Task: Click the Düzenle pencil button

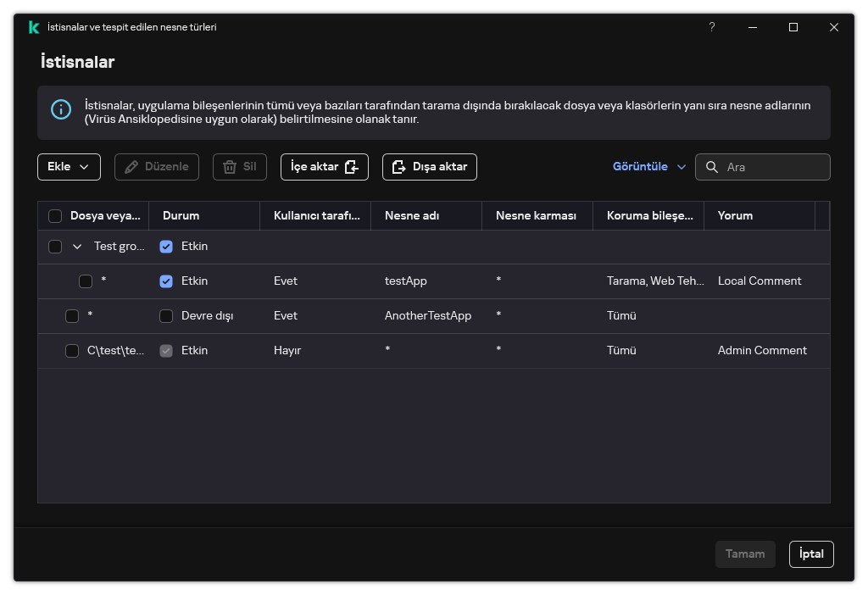Action: (156, 167)
